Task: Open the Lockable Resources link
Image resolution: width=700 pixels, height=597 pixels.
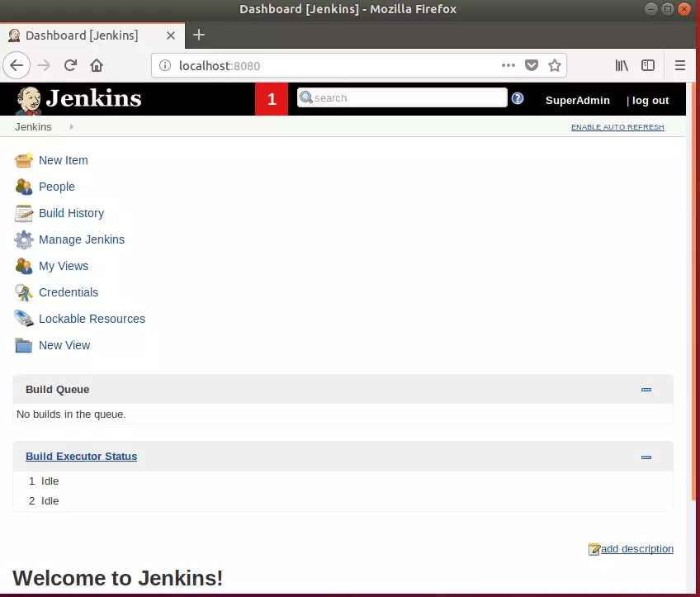Action: [92, 319]
